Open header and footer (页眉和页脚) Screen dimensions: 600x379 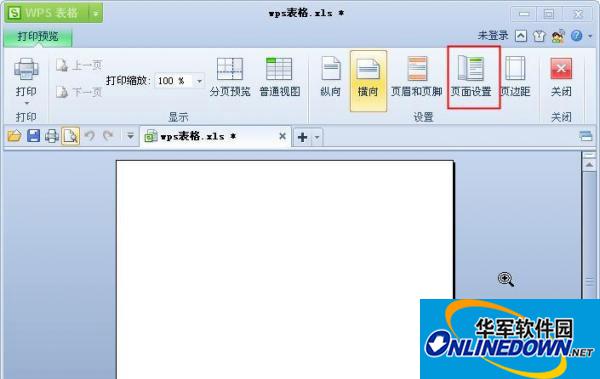pos(417,77)
